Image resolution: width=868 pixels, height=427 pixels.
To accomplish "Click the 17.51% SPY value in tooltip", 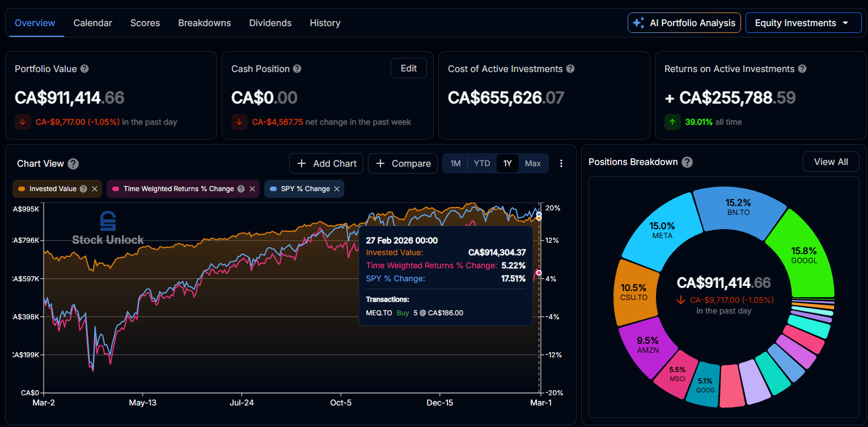I will [513, 278].
